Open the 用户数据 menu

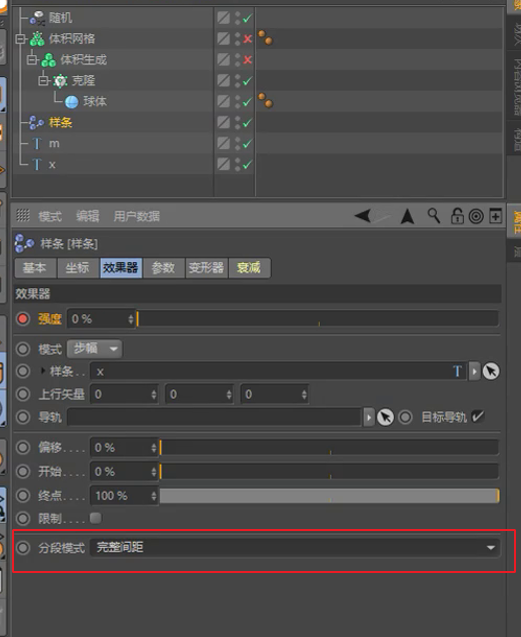coord(137,217)
